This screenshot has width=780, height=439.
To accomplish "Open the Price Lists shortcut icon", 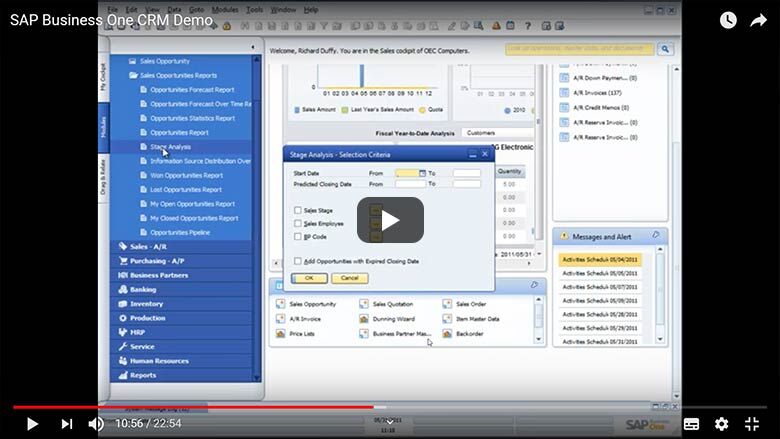I will click(281, 334).
